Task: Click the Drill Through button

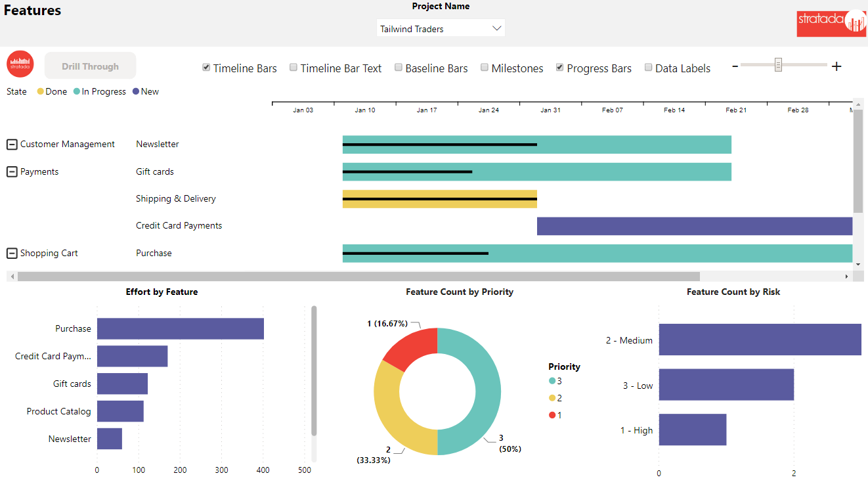Action: coord(91,66)
